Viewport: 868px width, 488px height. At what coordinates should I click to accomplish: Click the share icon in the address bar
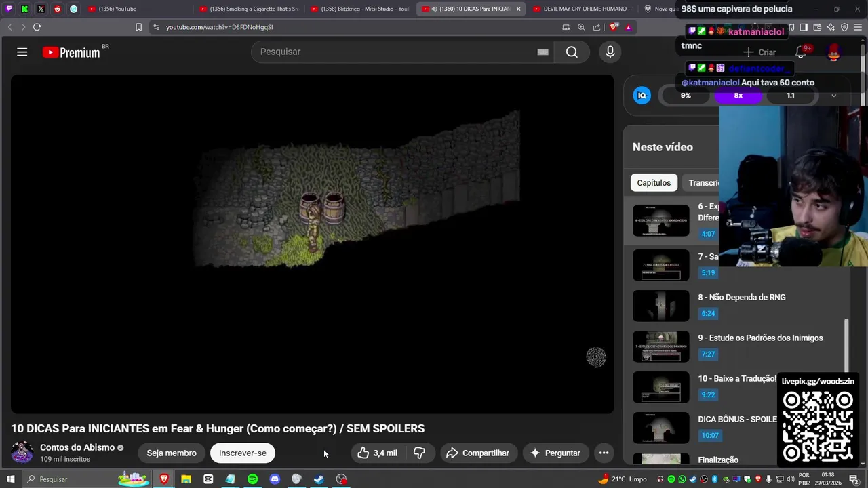597,27
